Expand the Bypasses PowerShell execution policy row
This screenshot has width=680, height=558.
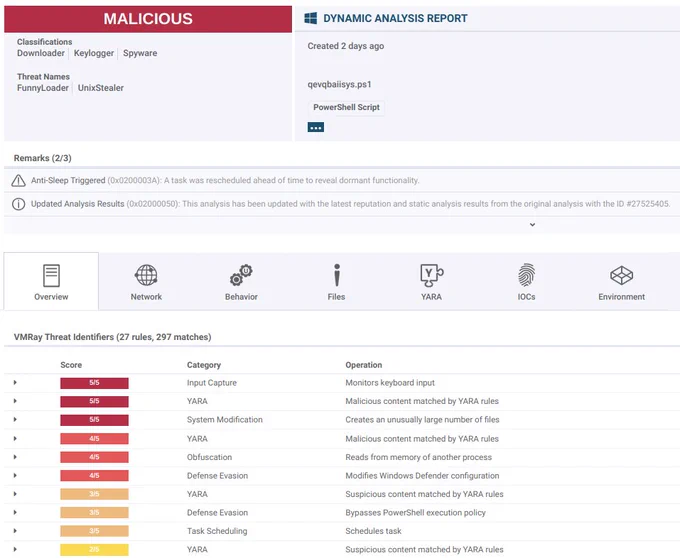pyautogui.click(x=15, y=512)
